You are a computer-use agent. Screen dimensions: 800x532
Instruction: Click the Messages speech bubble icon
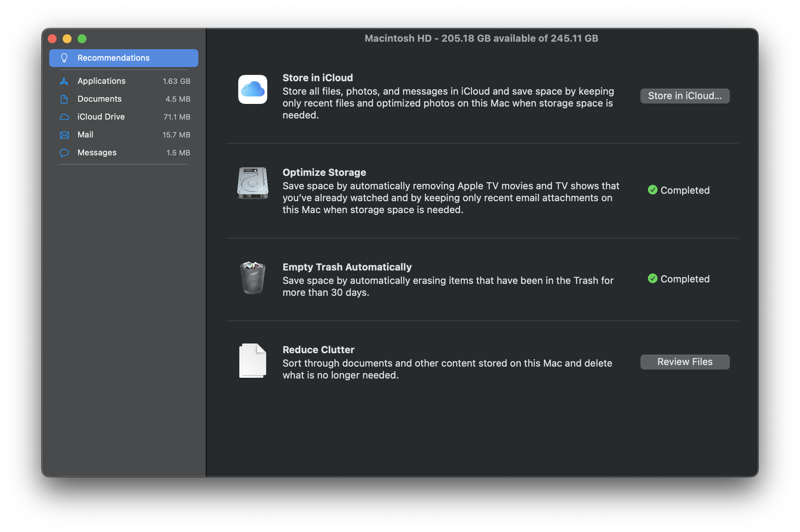(64, 153)
